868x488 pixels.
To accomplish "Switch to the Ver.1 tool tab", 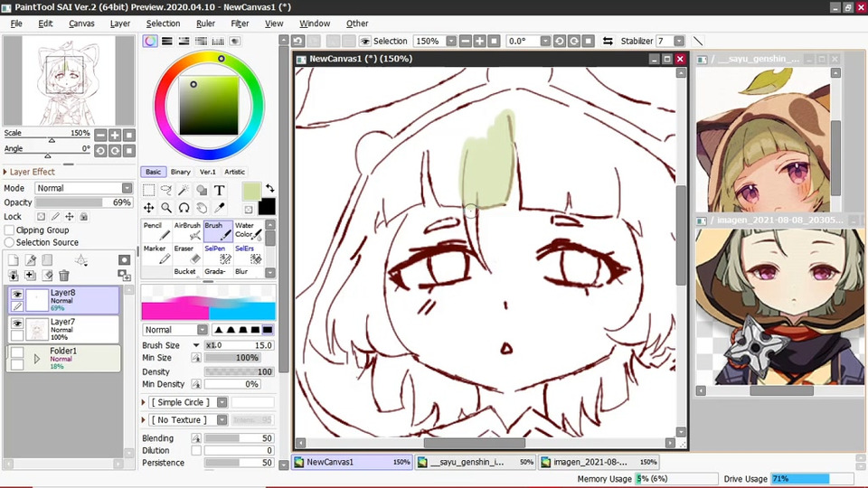I will click(x=208, y=172).
